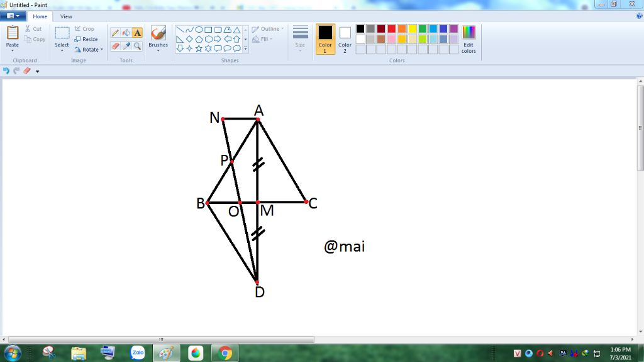Viewport: 644px width, 362px height.
Task: Choose the Up arrow shape
Action: click(x=236, y=39)
